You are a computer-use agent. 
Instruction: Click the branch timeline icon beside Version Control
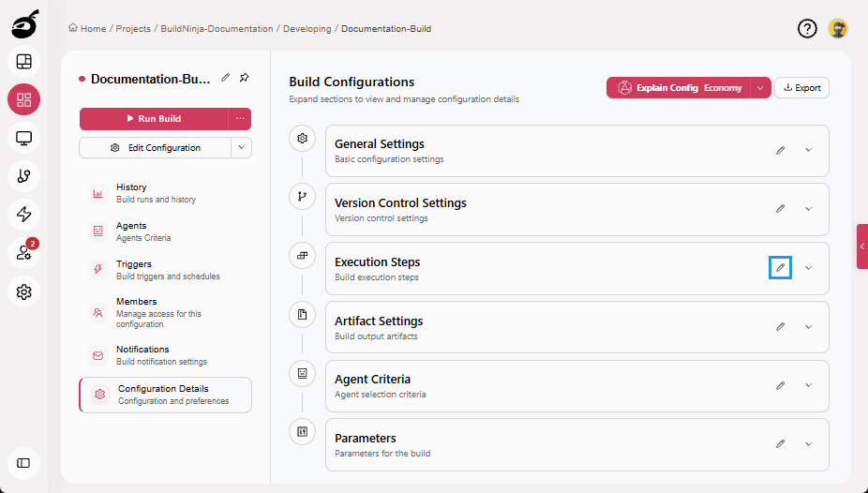pyautogui.click(x=302, y=197)
